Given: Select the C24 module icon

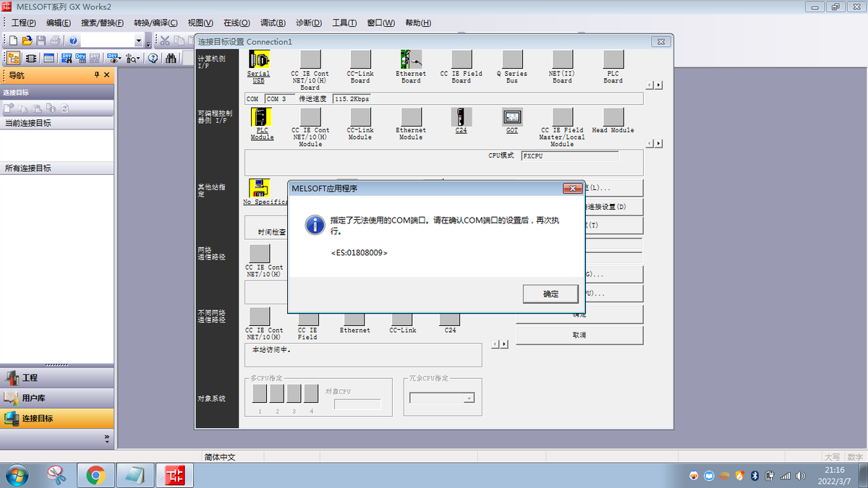Looking at the screenshot, I should 461,118.
